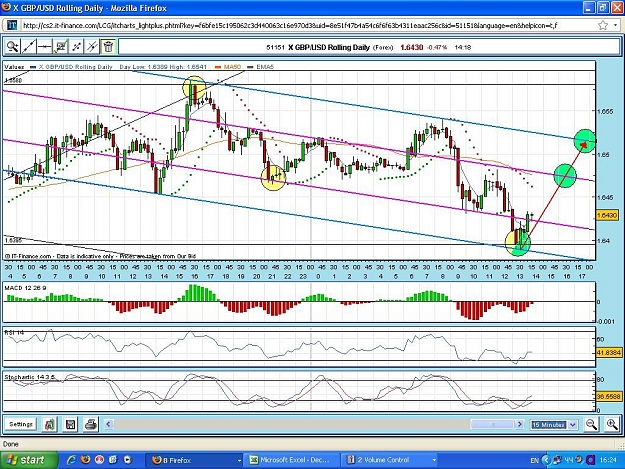
Task: Click the Done status bar text
Action: [11, 444]
